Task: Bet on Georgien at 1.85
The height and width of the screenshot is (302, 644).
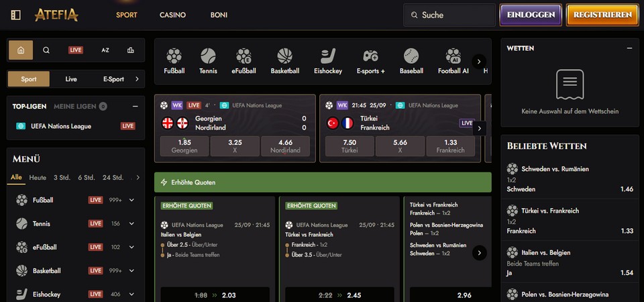Action: (184, 146)
